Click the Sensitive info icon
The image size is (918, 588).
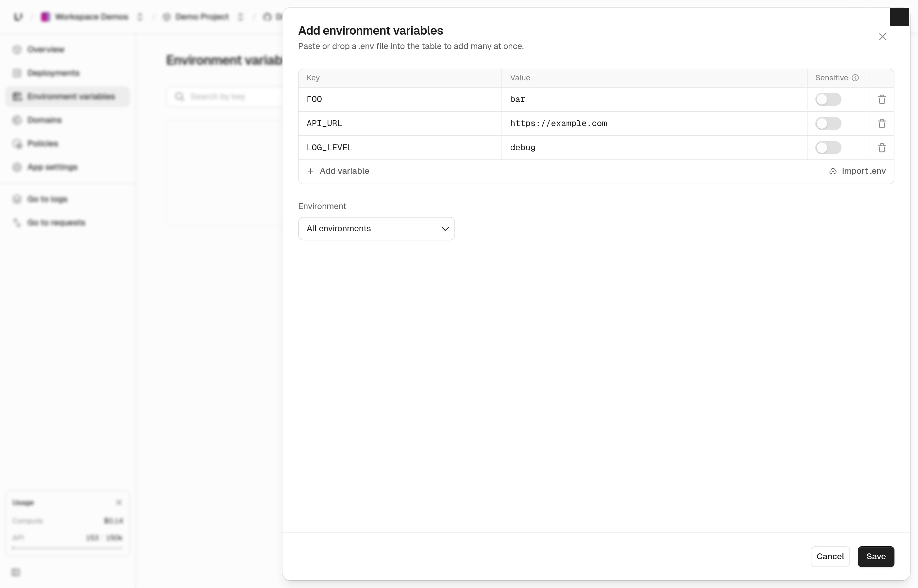(x=855, y=78)
